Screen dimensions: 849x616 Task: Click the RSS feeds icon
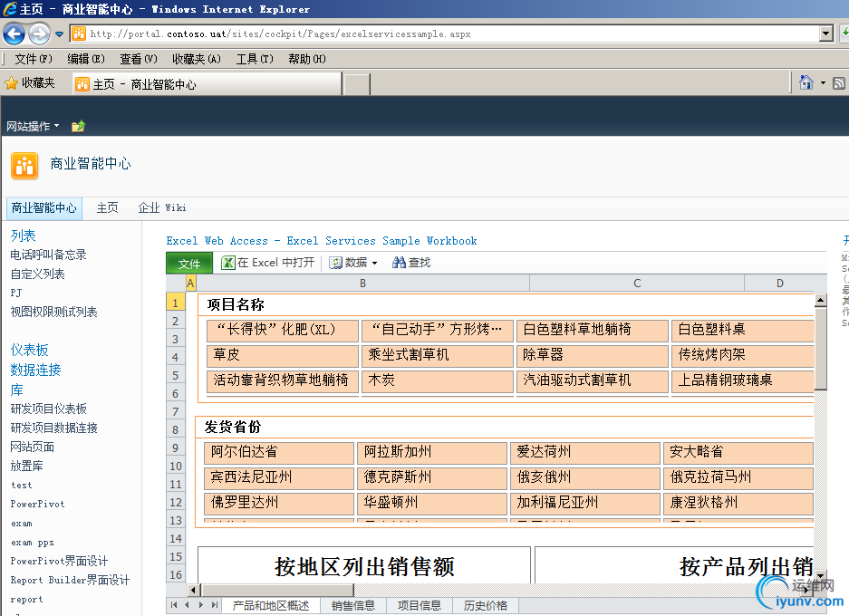click(839, 83)
